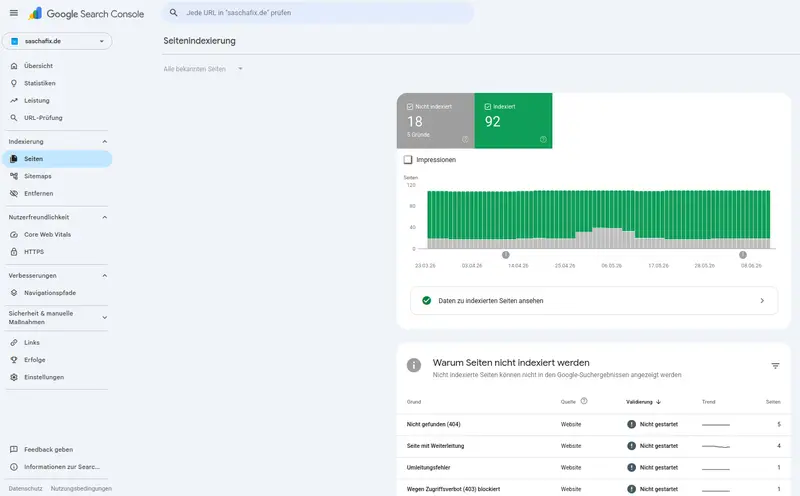Open the Umleitungsfehler row
The height and width of the screenshot is (496, 800).
tap(594, 467)
